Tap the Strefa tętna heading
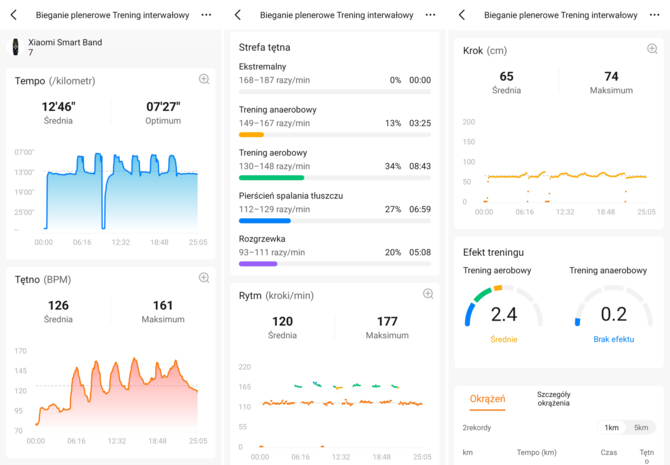 264,47
